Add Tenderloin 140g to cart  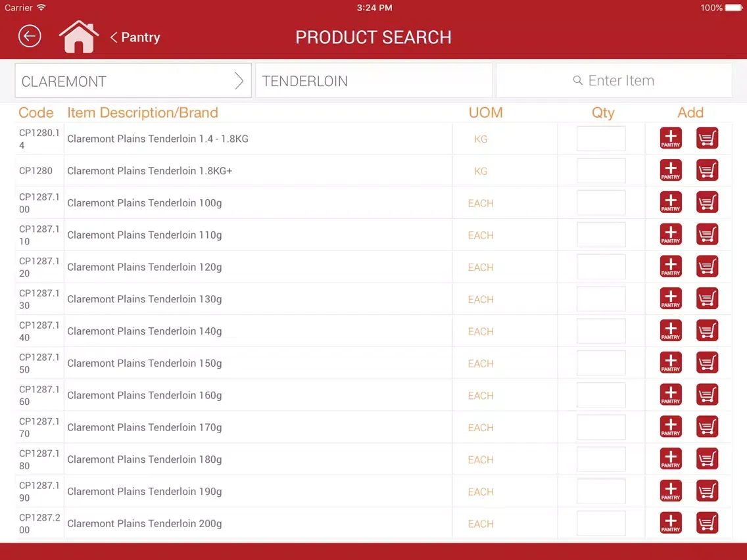(x=707, y=331)
